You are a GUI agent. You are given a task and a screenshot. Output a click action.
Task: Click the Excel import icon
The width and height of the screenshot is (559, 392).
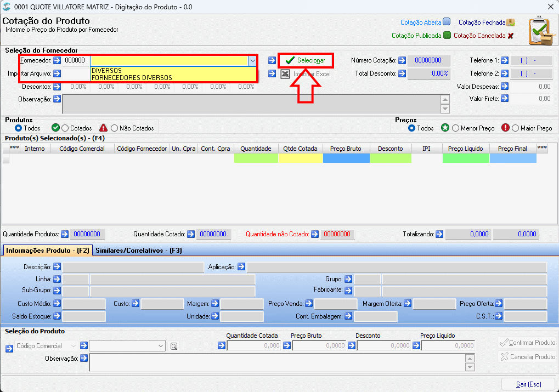click(285, 74)
